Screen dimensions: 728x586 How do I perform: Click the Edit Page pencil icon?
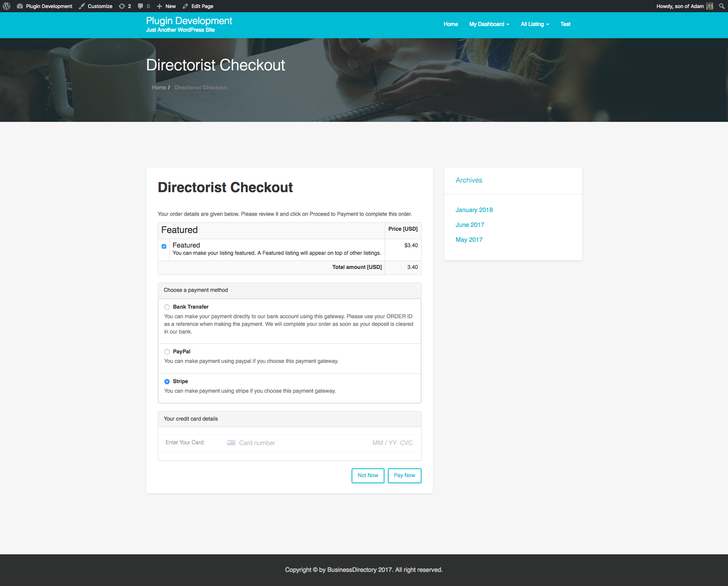185,6
